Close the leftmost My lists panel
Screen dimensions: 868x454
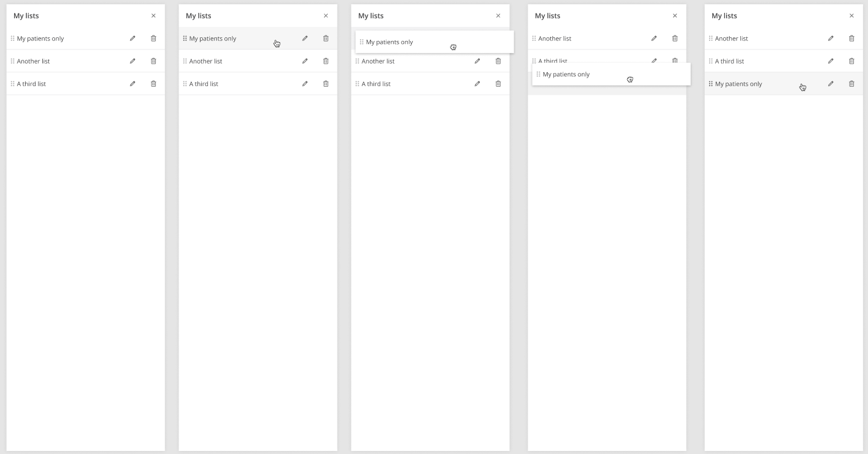(153, 16)
